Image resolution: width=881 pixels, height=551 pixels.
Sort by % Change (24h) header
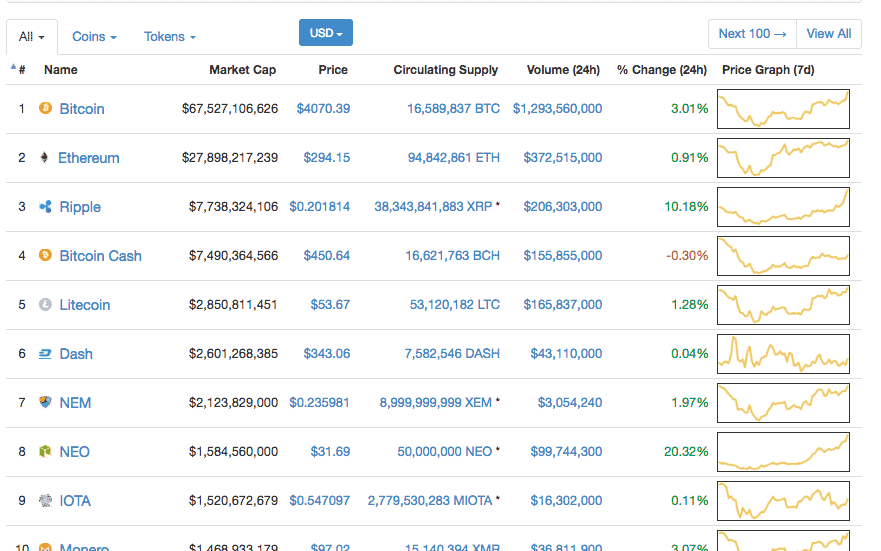[662, 70]
